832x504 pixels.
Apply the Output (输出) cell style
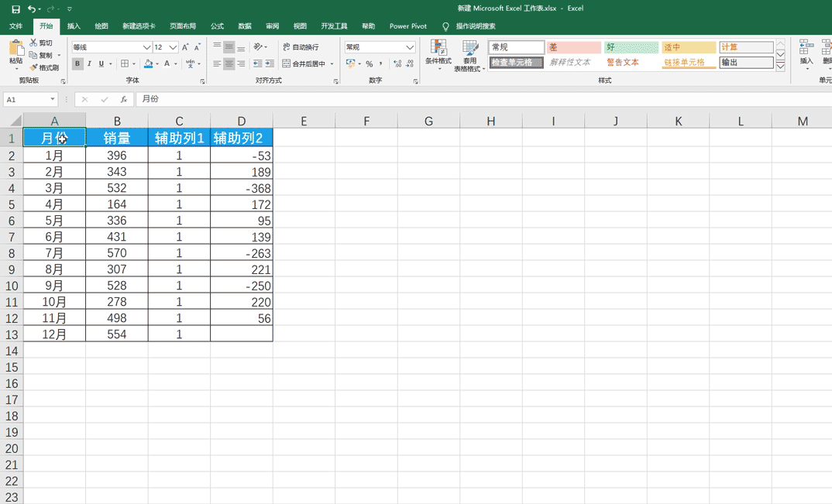point(746,62)
